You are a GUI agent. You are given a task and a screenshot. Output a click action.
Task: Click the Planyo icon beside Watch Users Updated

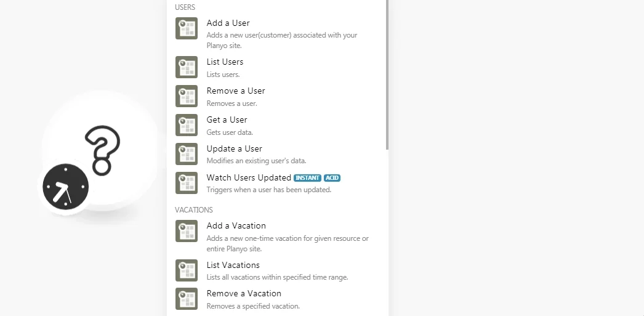coord(187,183)
